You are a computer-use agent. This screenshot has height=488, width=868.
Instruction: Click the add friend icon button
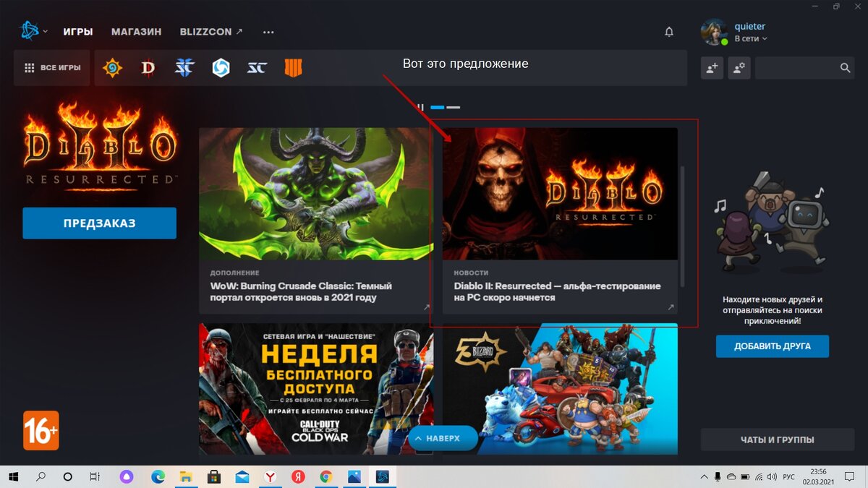pyautogui.click(x=712, y=68)
